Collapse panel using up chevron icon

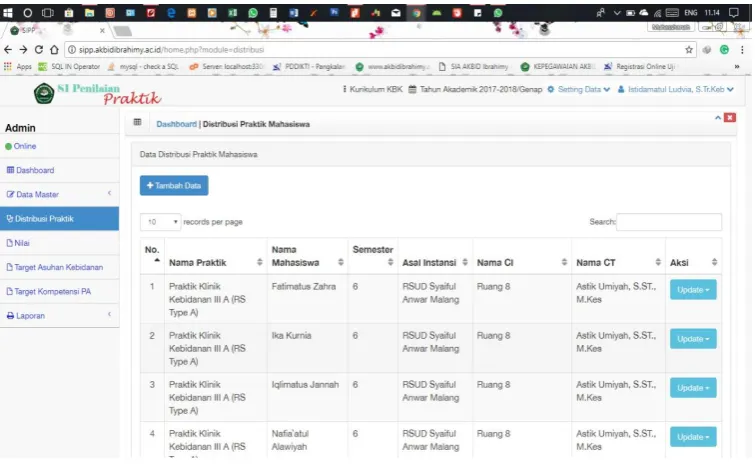coord(717,117)
